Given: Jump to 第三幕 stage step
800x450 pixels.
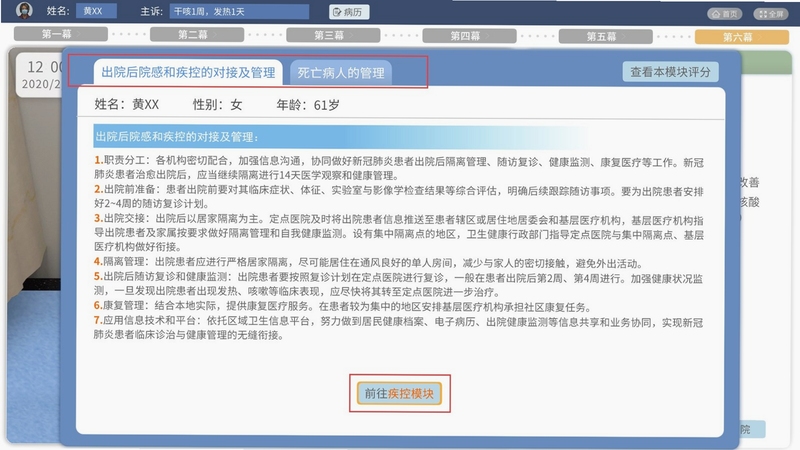Looking at the screenshot, I should pyautogui.click(x=333, y=35).
